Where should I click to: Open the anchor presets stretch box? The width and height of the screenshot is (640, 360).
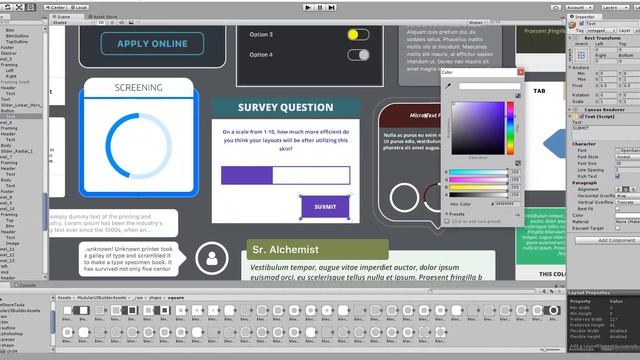(x=581, y=55)
